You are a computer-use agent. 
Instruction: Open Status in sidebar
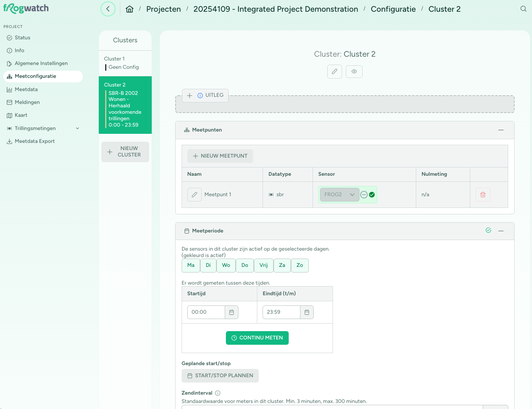click(43, 38)
